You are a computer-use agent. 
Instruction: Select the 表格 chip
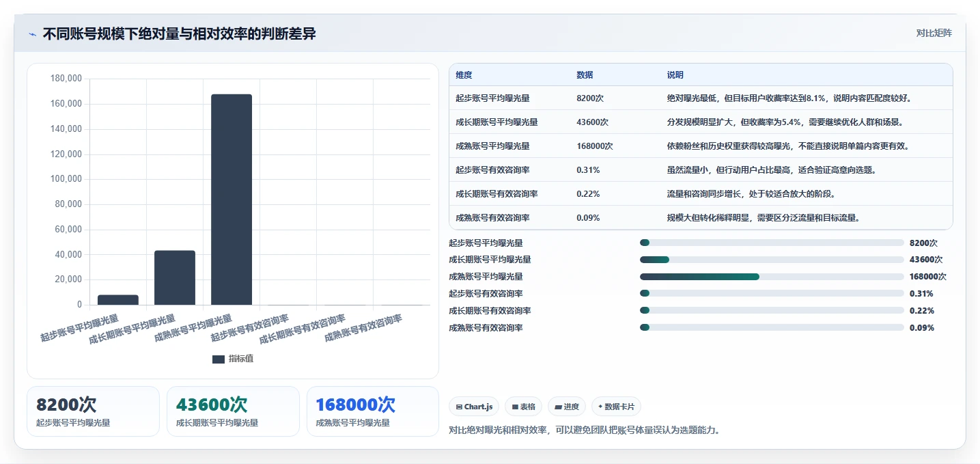[x=523, y=407]
